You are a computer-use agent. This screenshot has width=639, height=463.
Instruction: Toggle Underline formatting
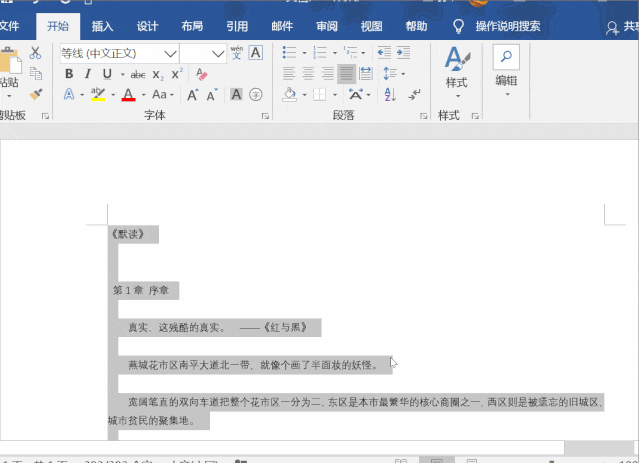coord(107,74)
